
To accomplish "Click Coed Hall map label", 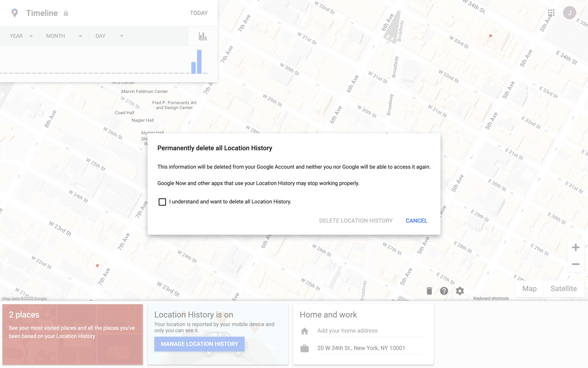I will (x=125, y=113).
